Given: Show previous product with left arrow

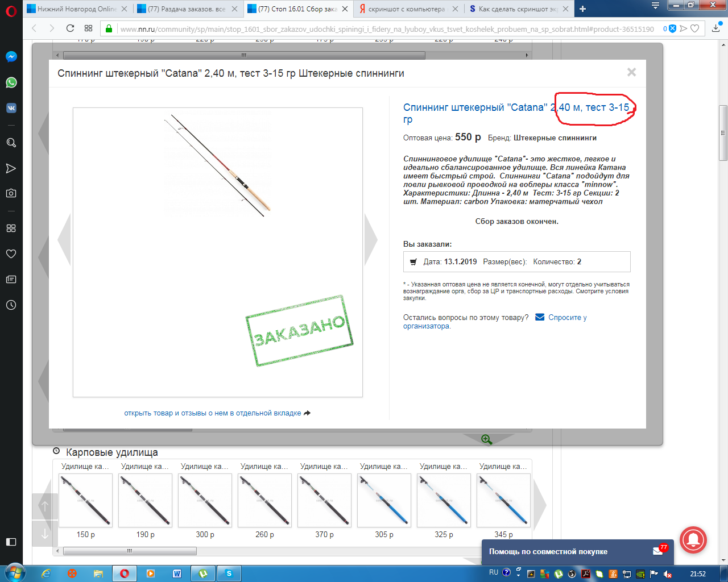Looking at the screenshot, I should 64,239.
